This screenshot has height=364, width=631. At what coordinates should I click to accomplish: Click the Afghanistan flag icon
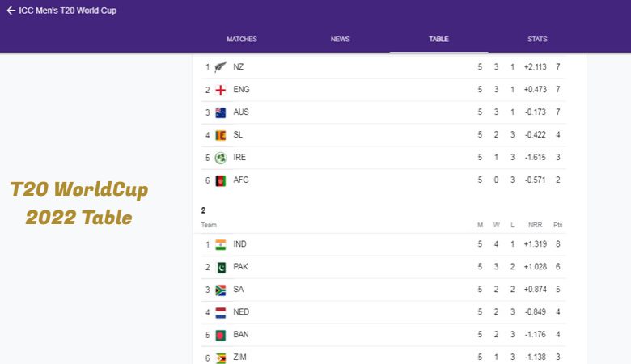[x=221, y=180]
